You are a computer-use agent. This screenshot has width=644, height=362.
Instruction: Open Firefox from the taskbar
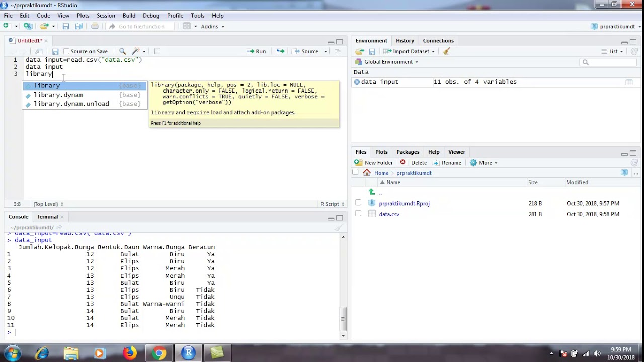(x=130, y=353)
